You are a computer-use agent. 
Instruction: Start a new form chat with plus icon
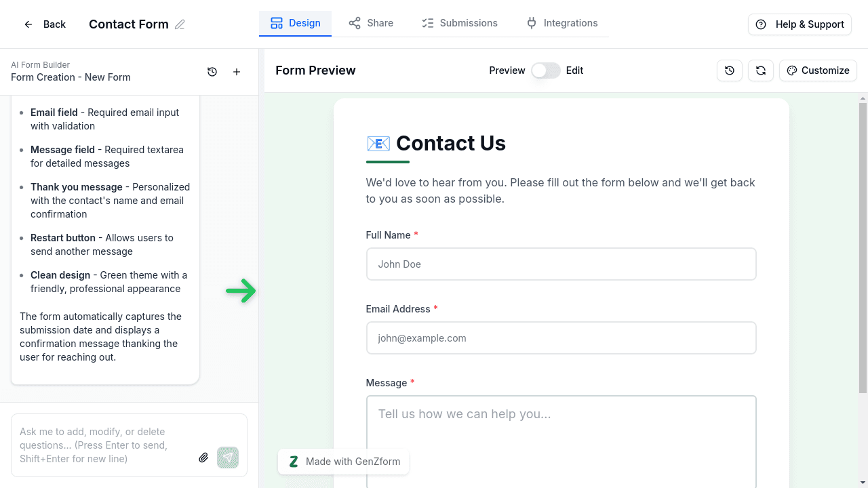[x=236, y=71]
